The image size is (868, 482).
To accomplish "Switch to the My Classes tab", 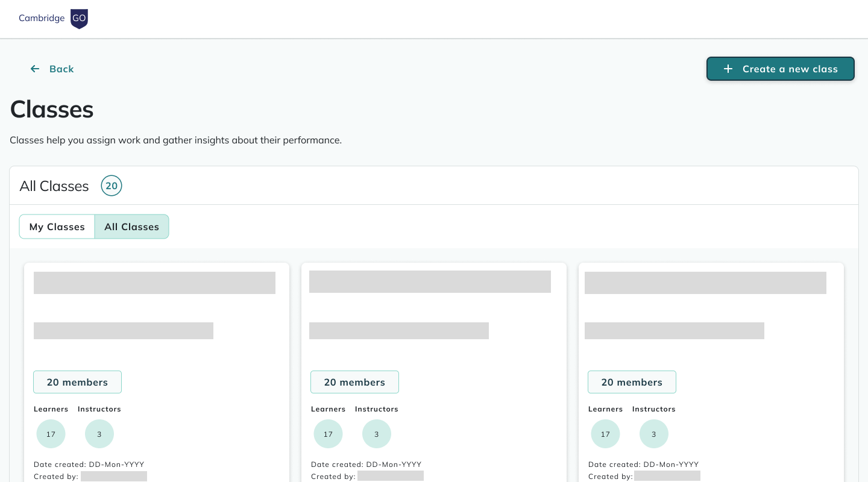I will [57, 227].
